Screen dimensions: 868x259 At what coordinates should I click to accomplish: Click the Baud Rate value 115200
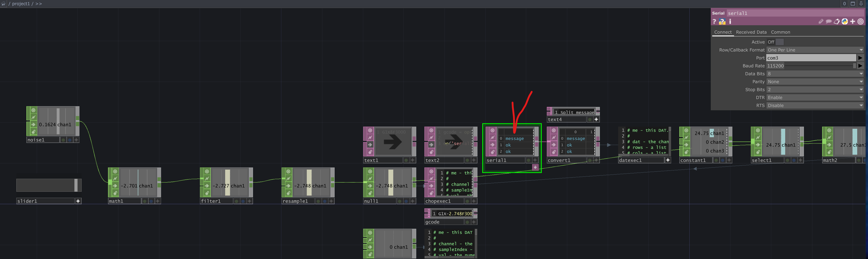coord(775,66)
